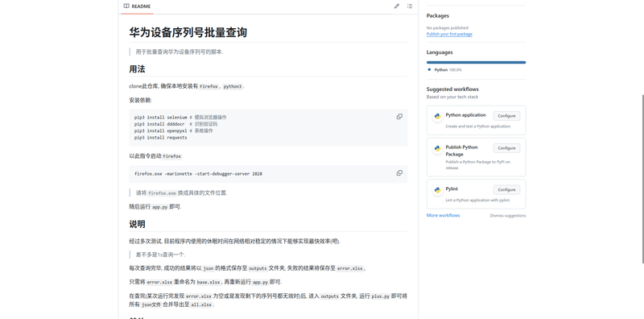Click the README book icon

pos(126,6)
